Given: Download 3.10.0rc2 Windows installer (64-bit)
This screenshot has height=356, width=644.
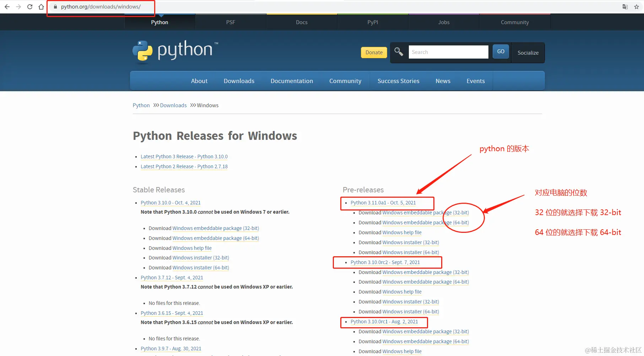Looking at the screenshot, I should pos(411,312).
